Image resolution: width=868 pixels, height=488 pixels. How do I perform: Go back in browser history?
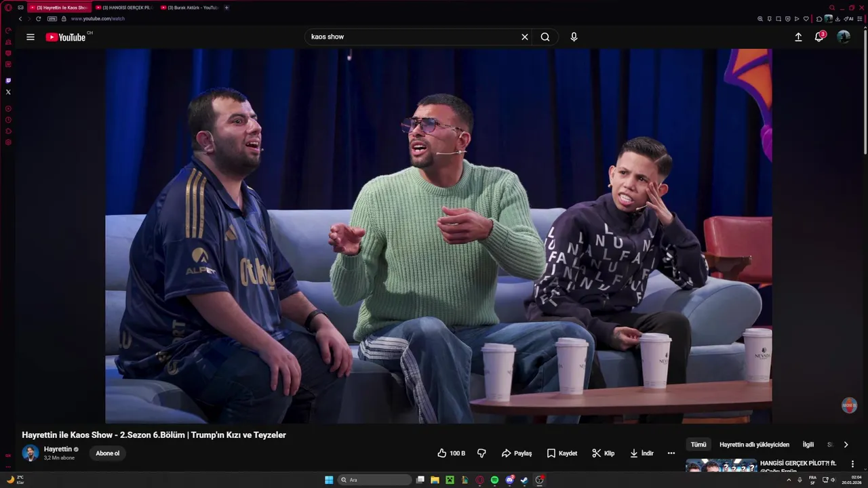20,19
